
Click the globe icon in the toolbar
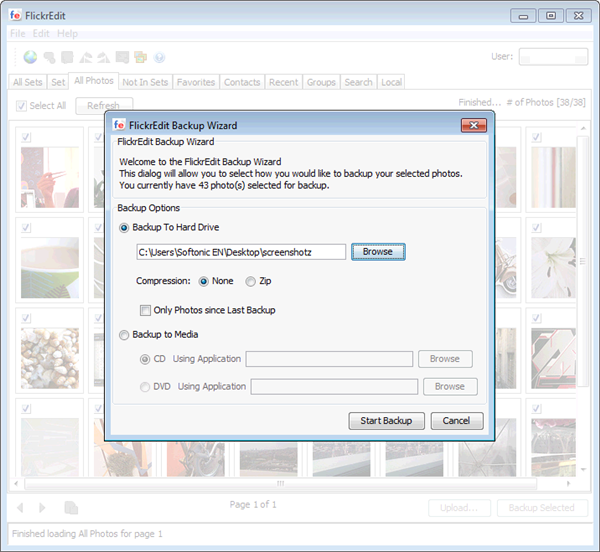click(29, 58)
